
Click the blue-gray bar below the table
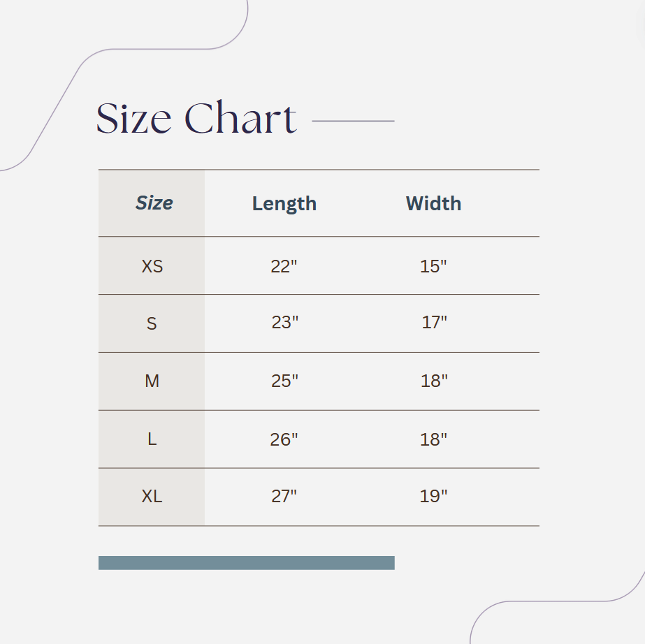[x=246, y=563]
